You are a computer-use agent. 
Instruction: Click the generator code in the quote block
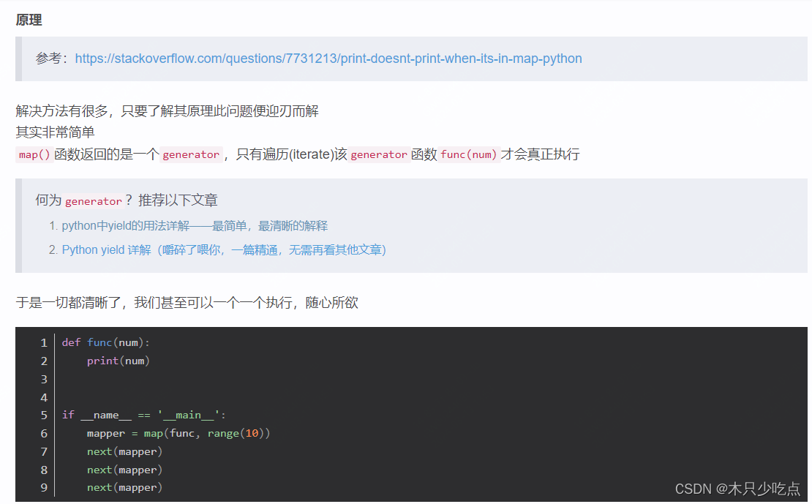[94, 201]
